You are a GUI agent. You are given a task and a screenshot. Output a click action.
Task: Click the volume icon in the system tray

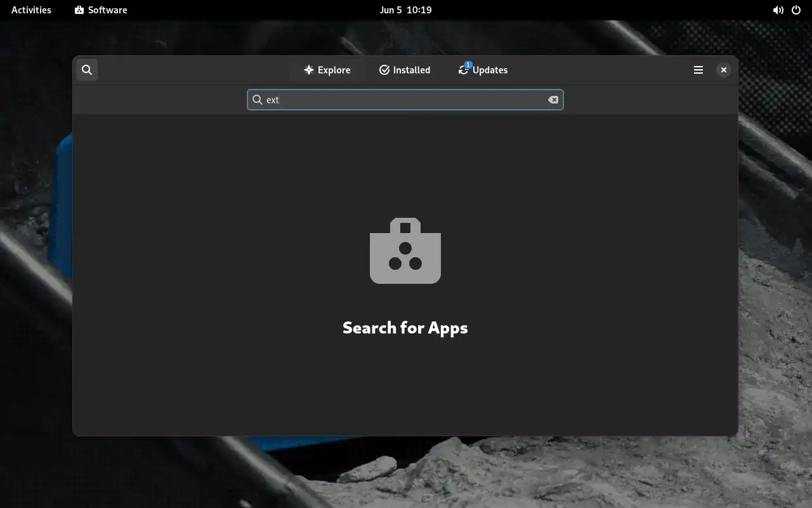pos(778,10)
